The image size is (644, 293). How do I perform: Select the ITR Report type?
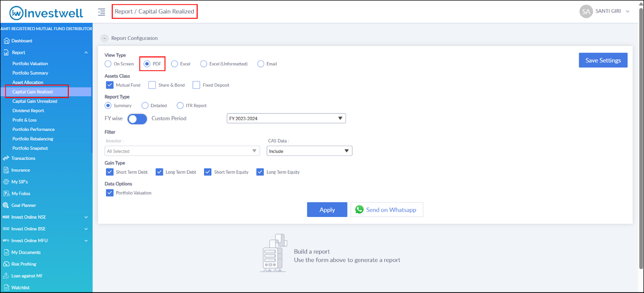click(180, 106)
